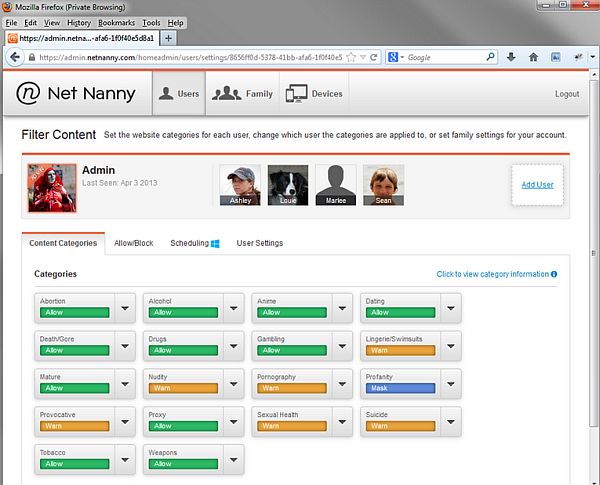Select Ashley's user thumbnail
Viewport: 600px width, 485px height.
240,185
